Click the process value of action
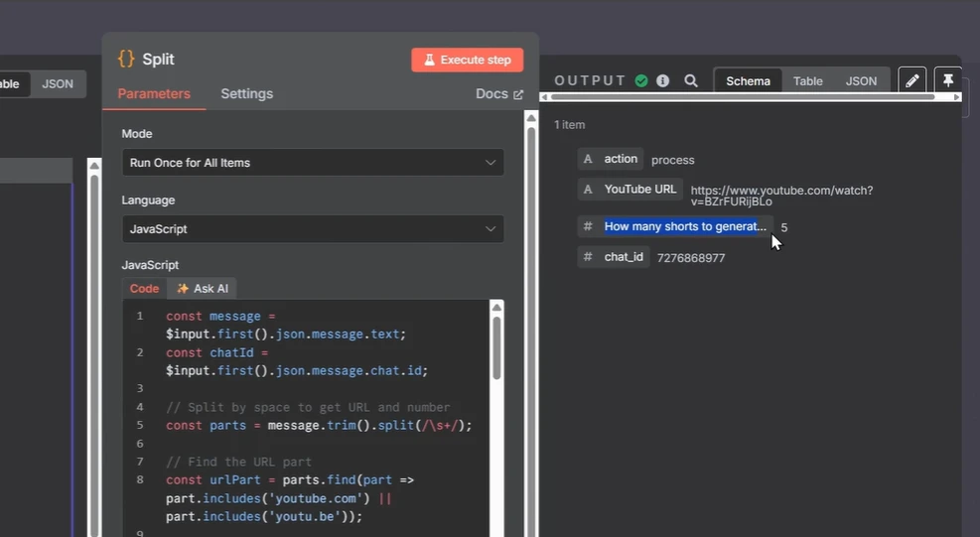 [x=672, y=160]
